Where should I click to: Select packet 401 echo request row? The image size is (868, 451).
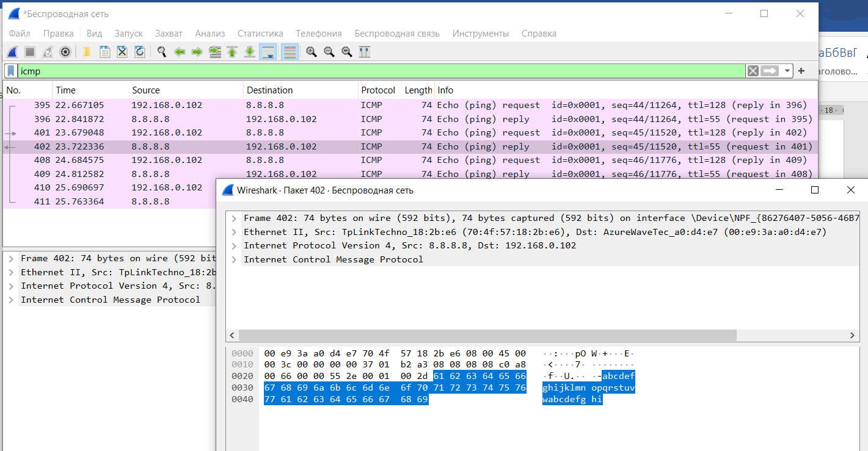(410, 132)
